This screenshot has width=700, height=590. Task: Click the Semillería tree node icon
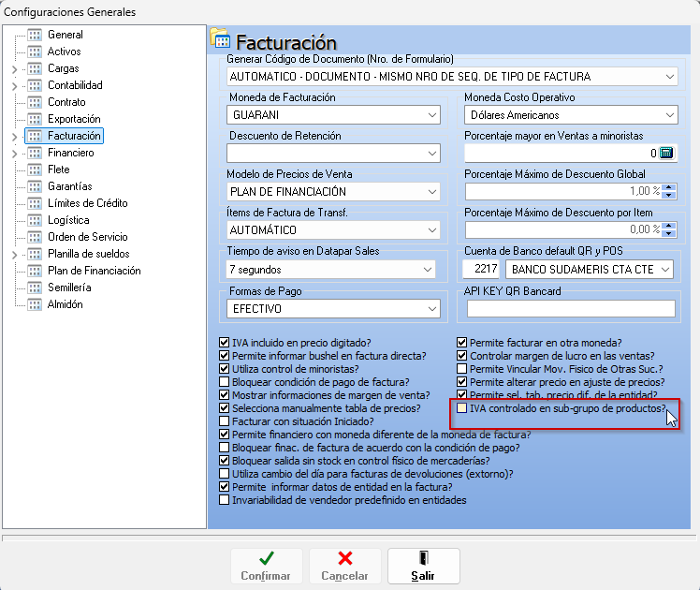[x=35, y=288]
